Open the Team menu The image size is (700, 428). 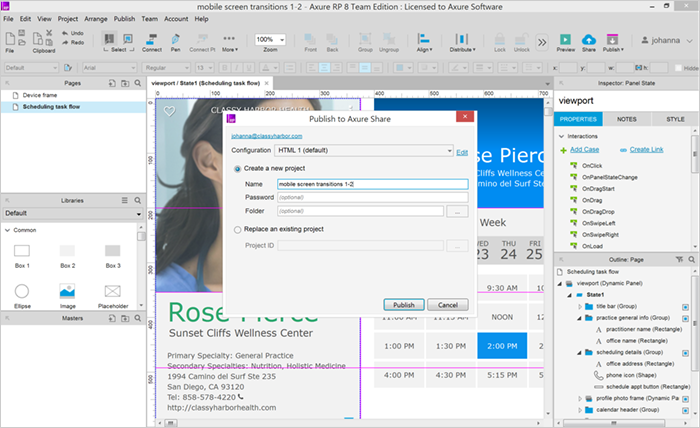coord(150,19)
